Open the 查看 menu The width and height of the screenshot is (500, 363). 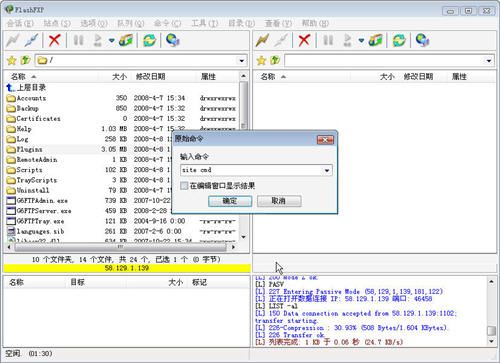pos(278,23)
